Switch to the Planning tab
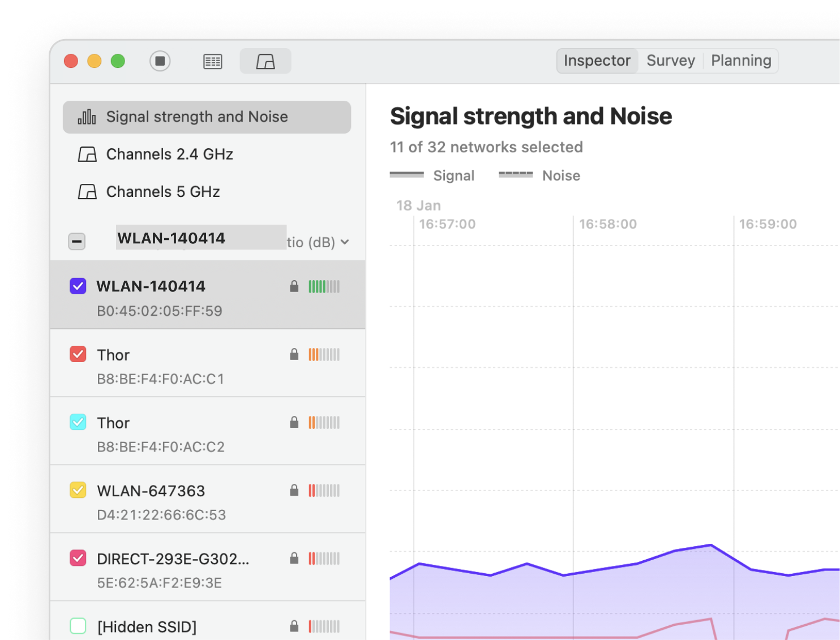The height and width of the screenshot is (640, 840). click(x=740, y=61)
